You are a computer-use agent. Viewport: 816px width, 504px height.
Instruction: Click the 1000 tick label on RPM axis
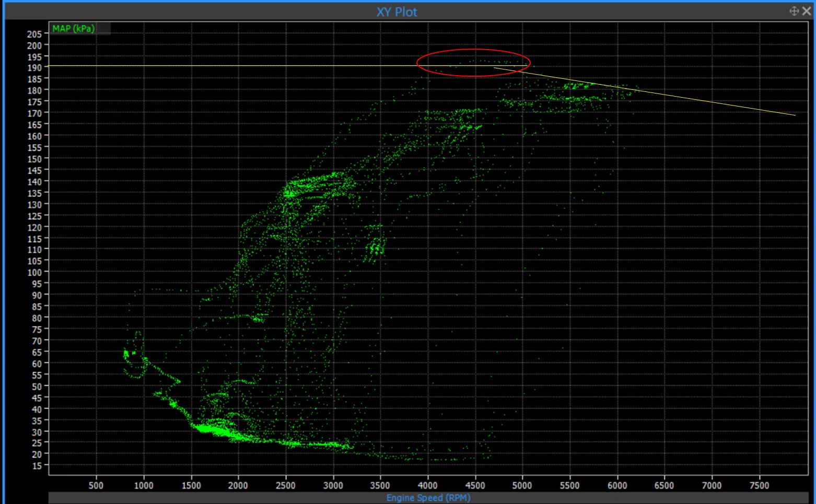tap(144, 486)
